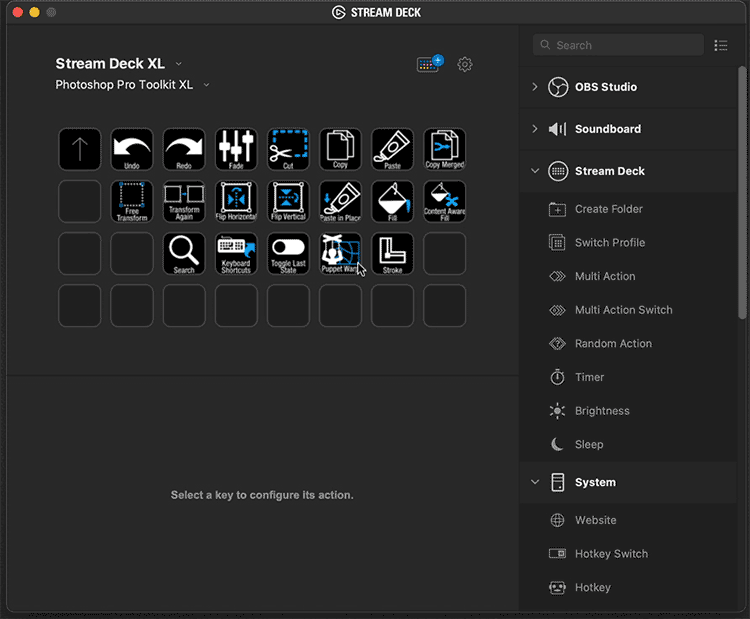Select the Toggle Last State key
The image size is (750, 619).
coord(288,254)
